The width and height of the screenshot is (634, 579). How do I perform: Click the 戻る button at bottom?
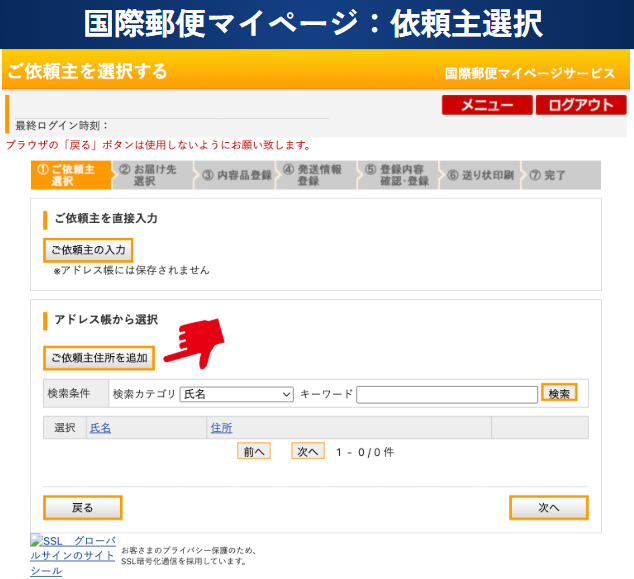pyautogui.click(x=83, y=508)
